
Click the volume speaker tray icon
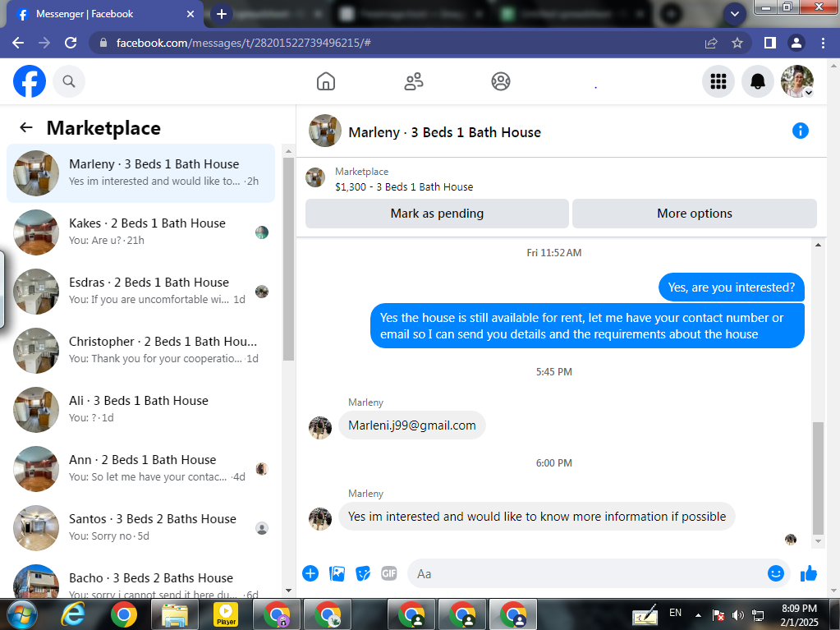[x=738, y=615]
